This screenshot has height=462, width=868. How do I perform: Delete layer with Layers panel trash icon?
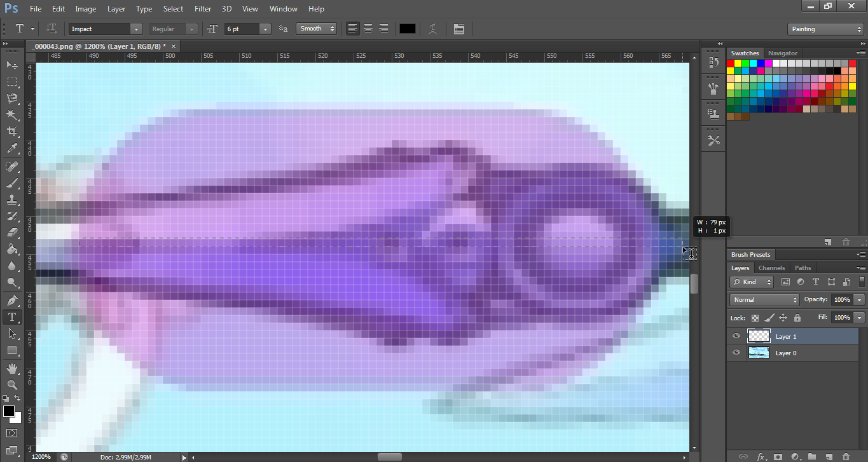pyautogui.click(x=846, y=456)
